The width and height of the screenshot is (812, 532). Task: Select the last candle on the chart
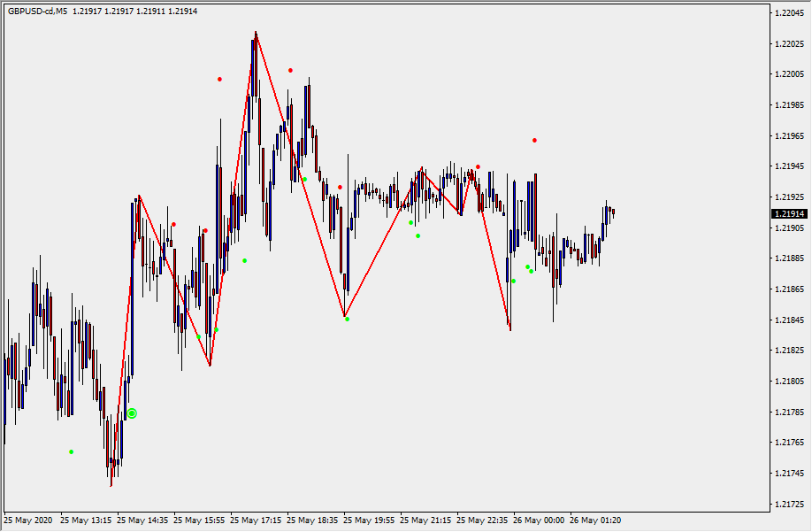coord(613,212)
